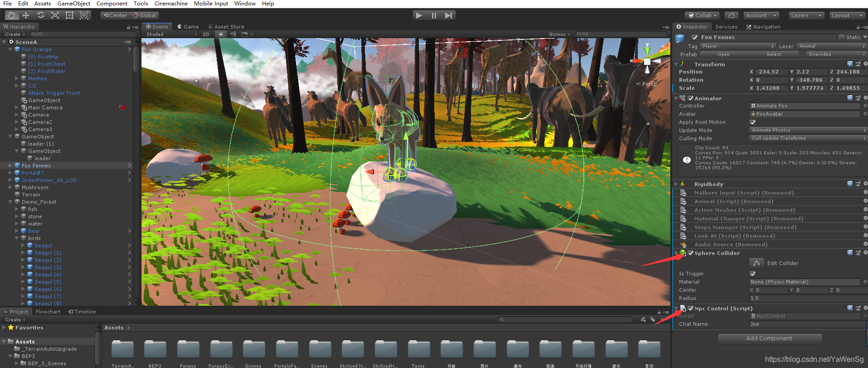The height and width of the screenshot is (368, 868).
Task: Open Sphere Collider presets icon
Action: (x=858, y=253)
